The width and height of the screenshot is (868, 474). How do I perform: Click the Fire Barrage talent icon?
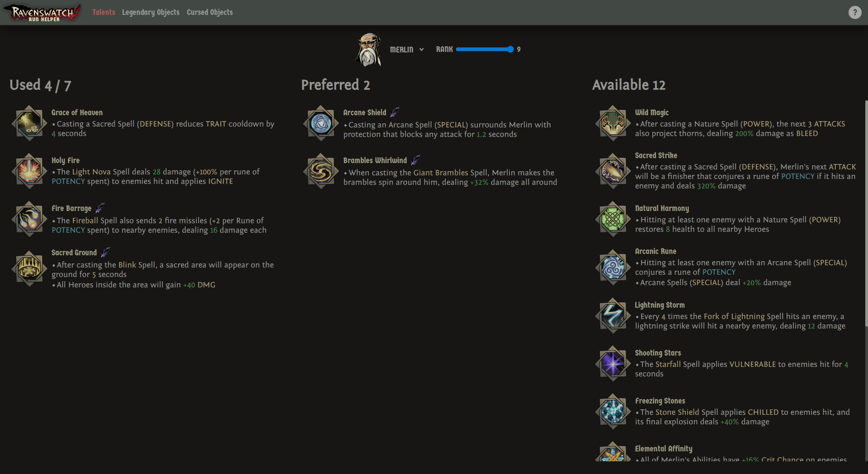point(29,219)
